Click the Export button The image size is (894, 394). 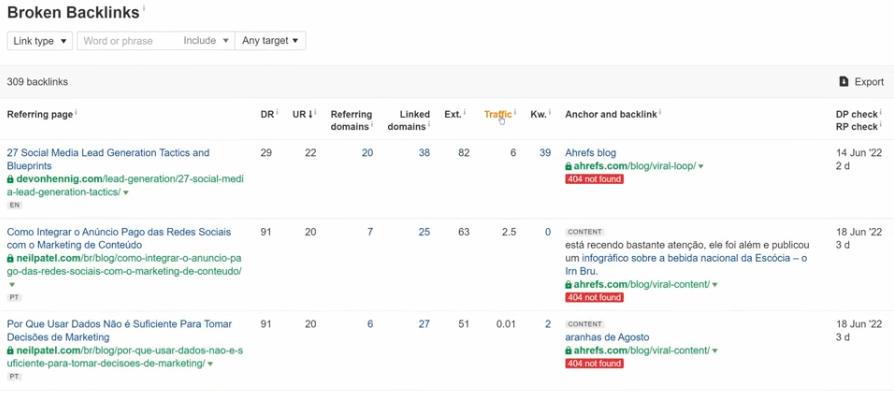point(862,82)
